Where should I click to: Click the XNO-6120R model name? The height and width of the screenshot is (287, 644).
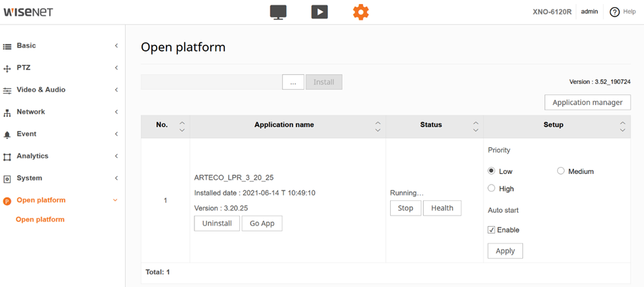pos(552,12)
